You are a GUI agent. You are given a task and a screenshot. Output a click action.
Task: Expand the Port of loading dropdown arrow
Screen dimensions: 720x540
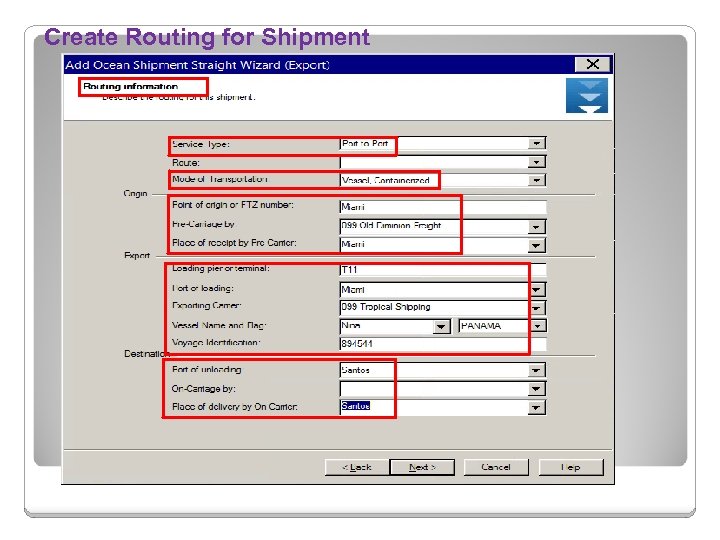537,290
